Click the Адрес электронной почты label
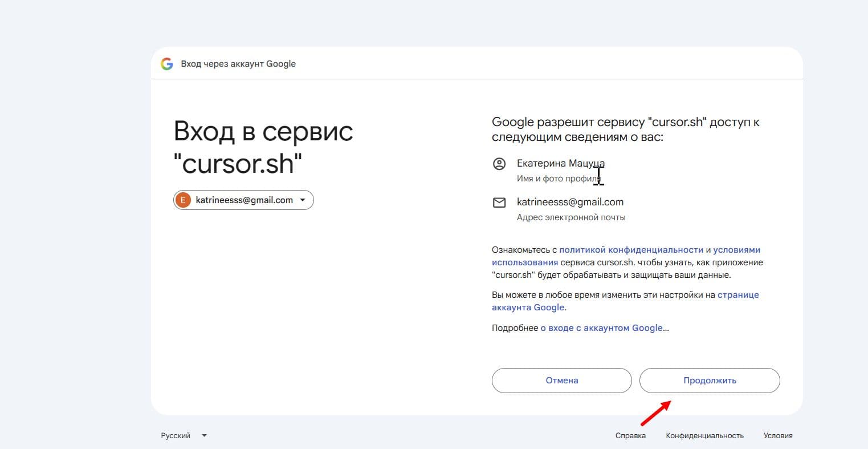The width and height of the screenshot is (868, 449). click(x=571, y=217)
